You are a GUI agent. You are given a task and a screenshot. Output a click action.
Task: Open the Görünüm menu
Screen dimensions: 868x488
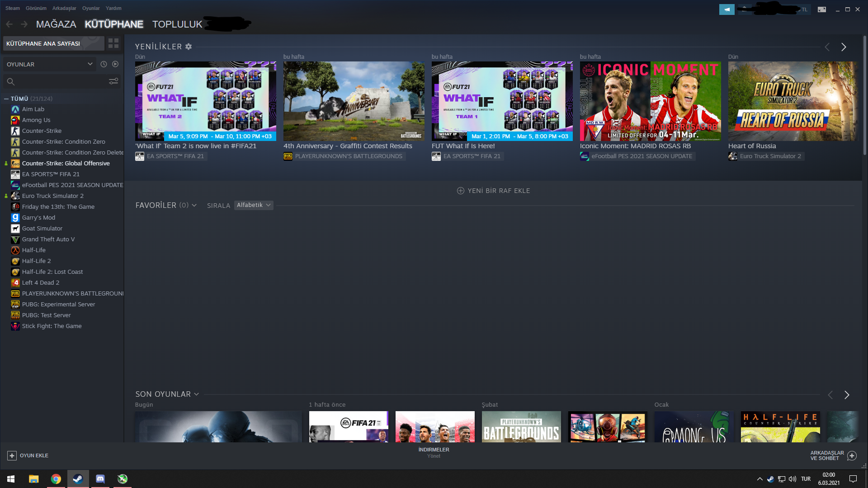coord(36,8)
